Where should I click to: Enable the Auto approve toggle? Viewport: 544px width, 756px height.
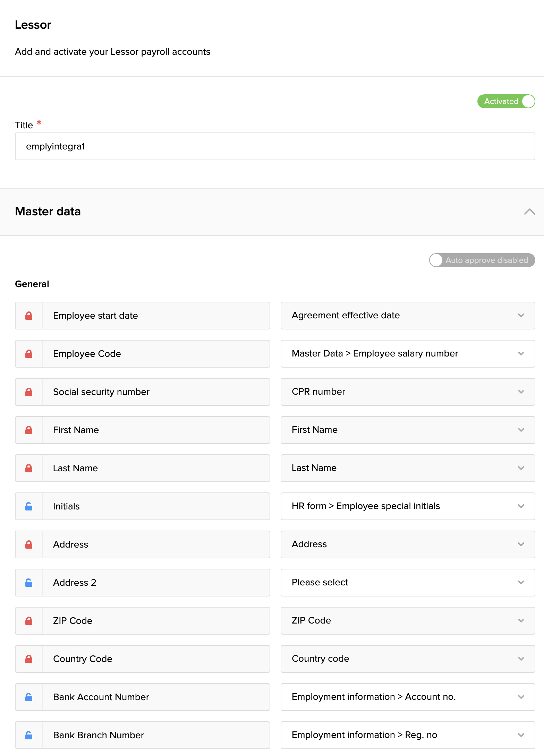click(482, 260)
